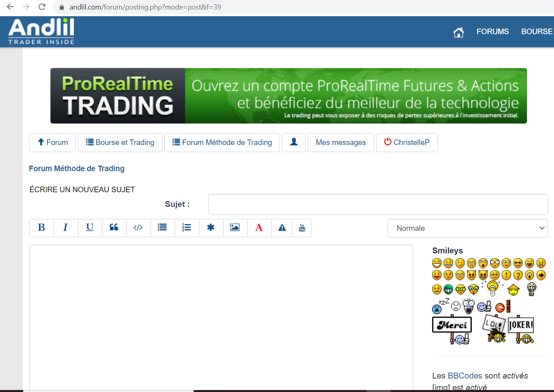The image size is (554, 392).
Task: Reload the page with the refresh icon
Action: (x=42, y=7)
